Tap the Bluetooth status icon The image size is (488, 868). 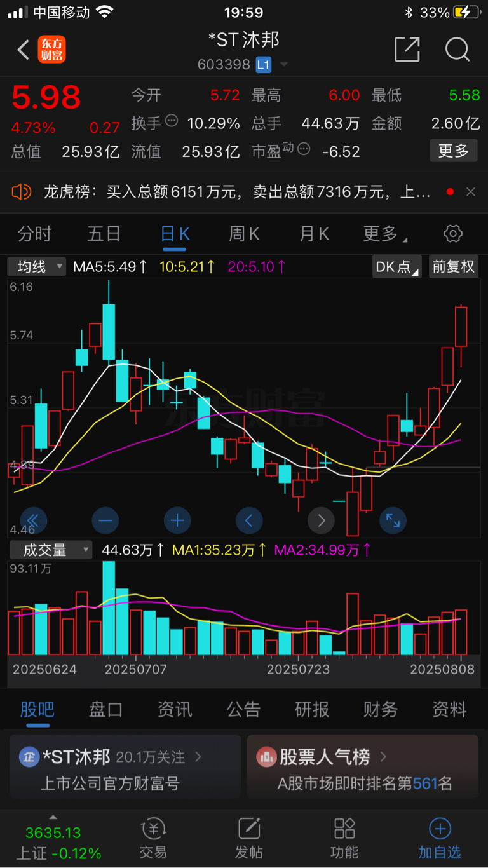point(409,12)
